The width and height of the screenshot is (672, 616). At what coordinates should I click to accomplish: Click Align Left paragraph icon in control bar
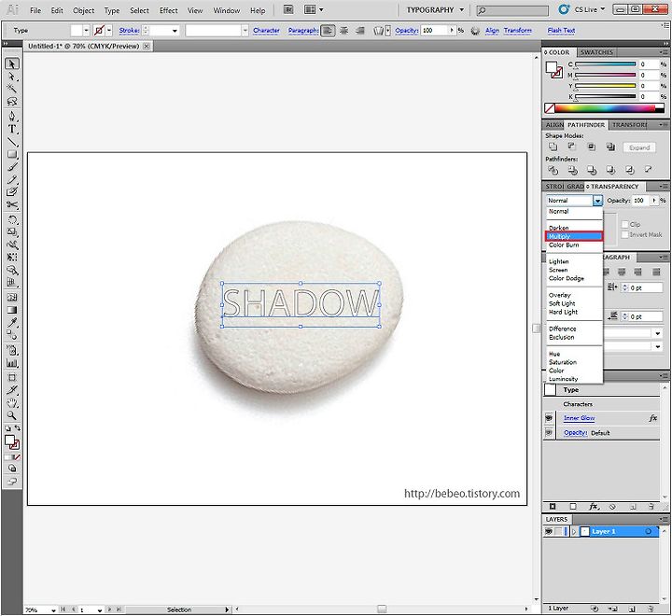point(328,31)
